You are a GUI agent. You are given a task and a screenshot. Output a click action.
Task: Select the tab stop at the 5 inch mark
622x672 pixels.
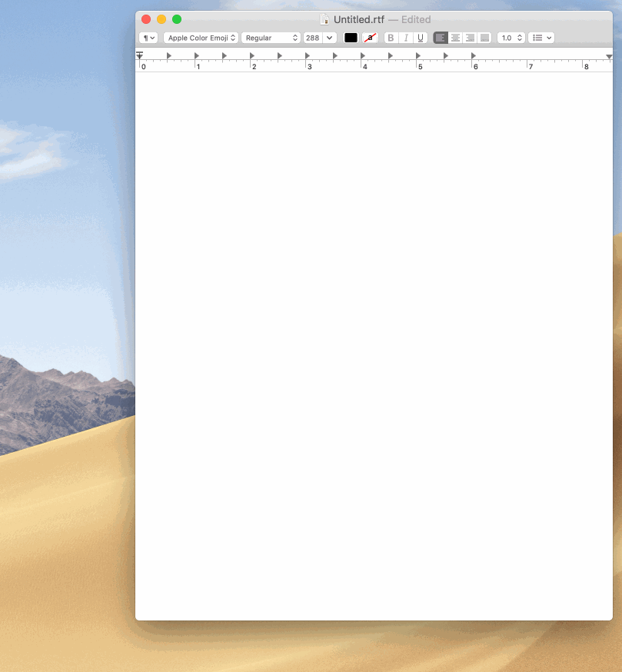(x=417, y=55)
